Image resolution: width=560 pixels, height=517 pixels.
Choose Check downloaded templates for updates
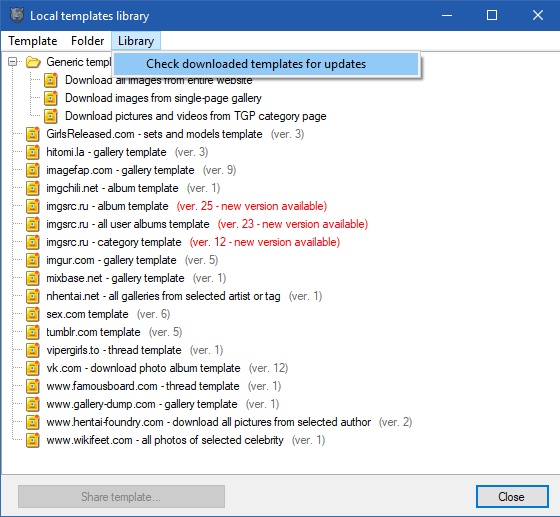click(266, 64)
